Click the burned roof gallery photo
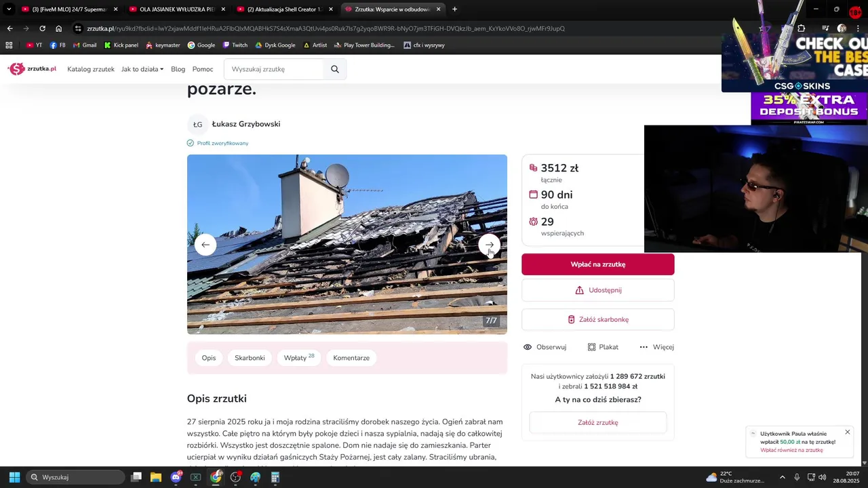Viewport: 868px width, 488px height. [347, 244]
